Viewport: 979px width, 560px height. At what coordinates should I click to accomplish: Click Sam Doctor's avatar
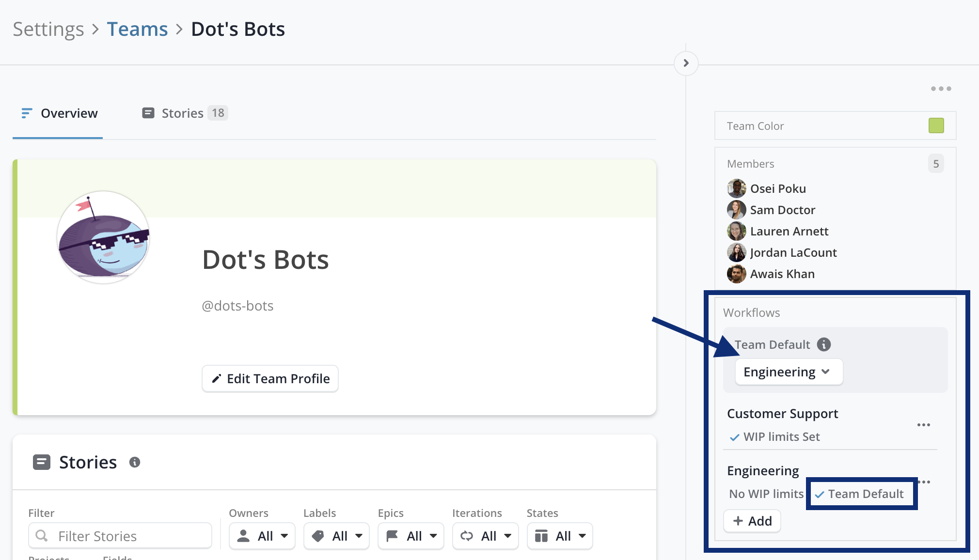(736, 210)
